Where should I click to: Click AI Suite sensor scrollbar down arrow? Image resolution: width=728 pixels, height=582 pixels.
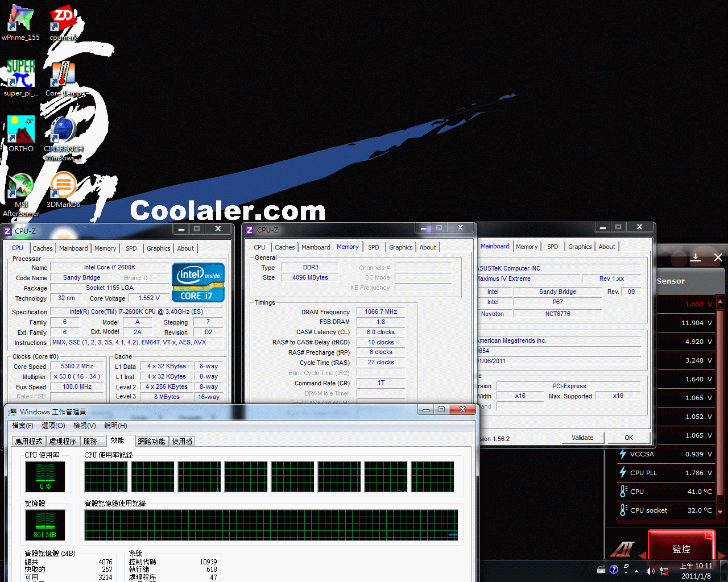coord(721,512)
